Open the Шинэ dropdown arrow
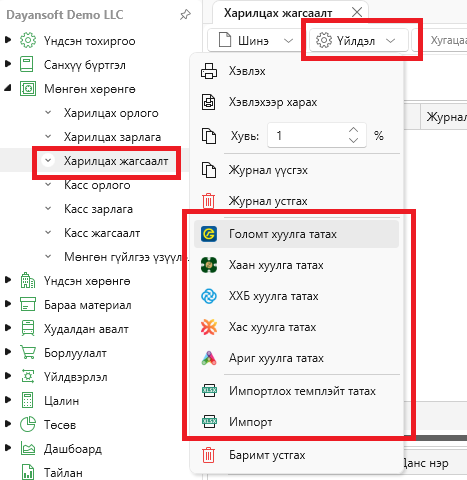The height and width of the screenshot is (480, 467). [288, 41]
